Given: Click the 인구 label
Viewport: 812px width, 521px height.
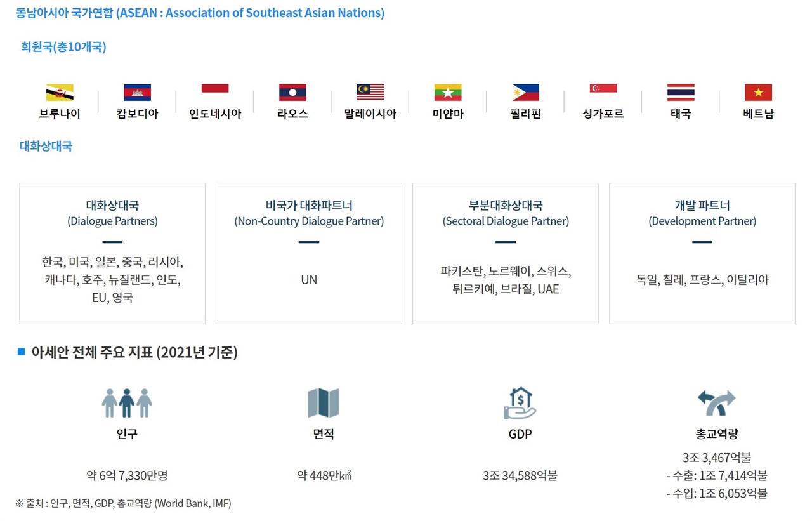Looking at the screenshot, I should click(127, 435).
